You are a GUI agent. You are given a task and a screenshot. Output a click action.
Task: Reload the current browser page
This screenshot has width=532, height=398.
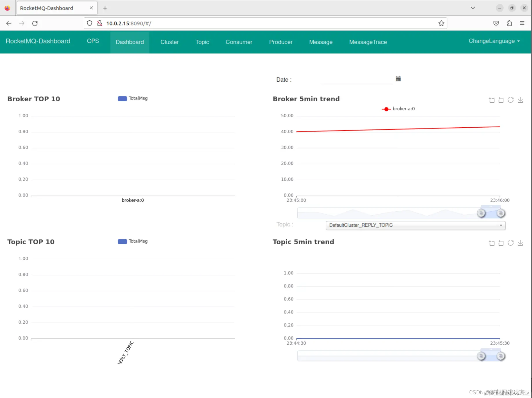(x=35, y=23)
